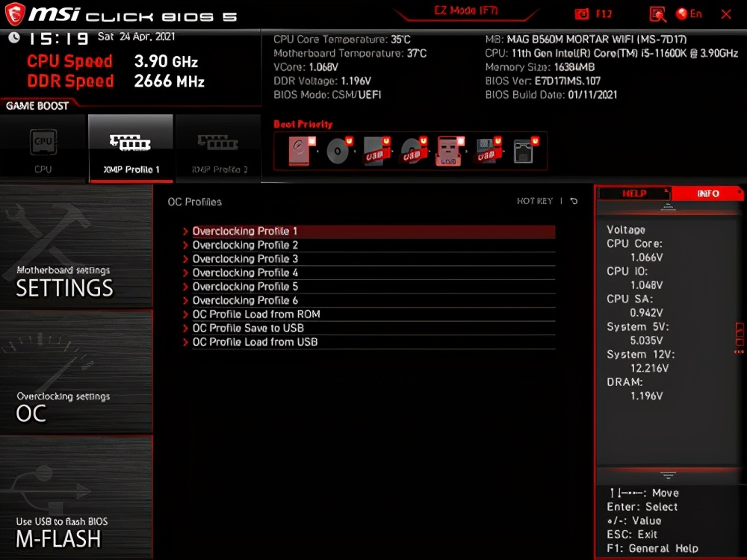Click the up arrow above Voltage info

[668, 207]
